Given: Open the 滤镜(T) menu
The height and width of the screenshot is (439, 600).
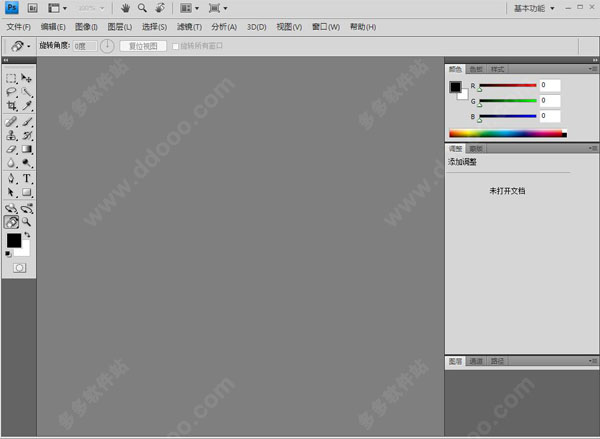Looking at the screenshot, I should tap(189, 27).
